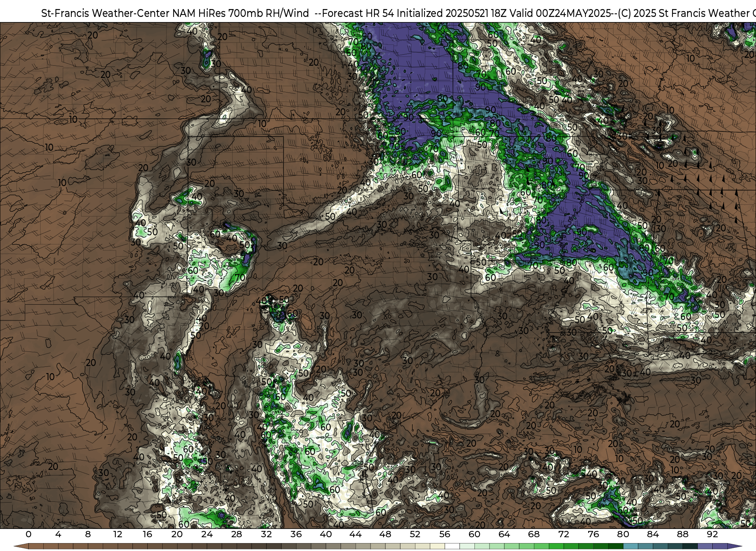Viewport: 756px width, 551px height.
Task: Click the colorbar tick label "44"
Action: coord(356,534)
